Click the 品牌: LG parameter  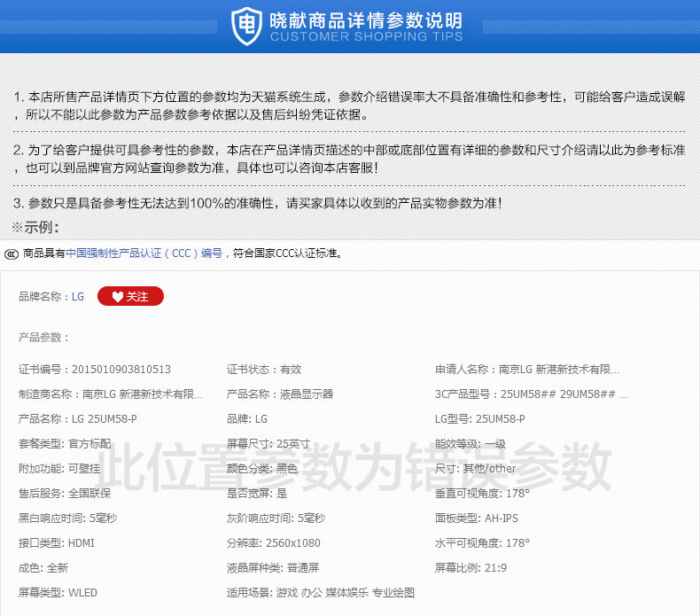tap(247, 419)
